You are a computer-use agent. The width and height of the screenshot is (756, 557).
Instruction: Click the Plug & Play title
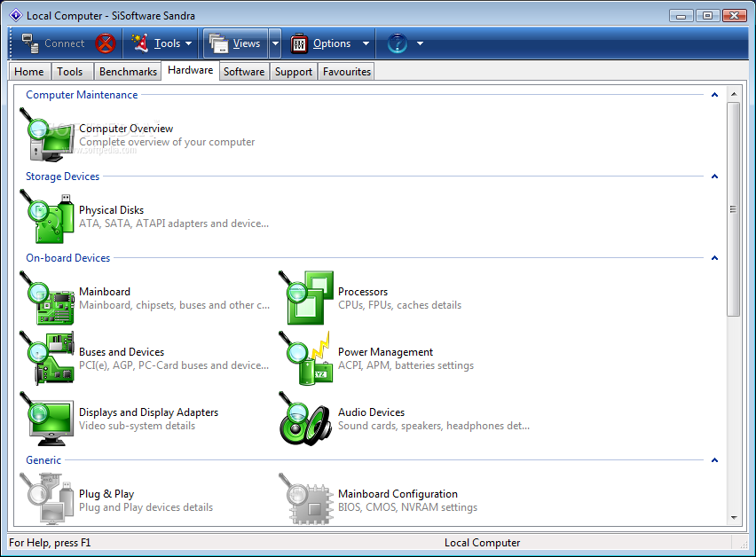pyautogui.click(x=106, y=494)
